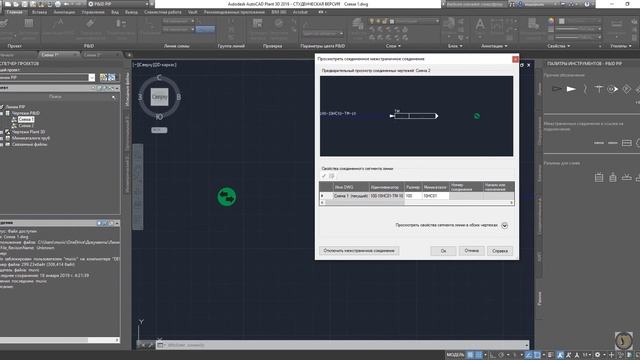Expand the Чертежи Plant 3D tree node

click(2, 132)
